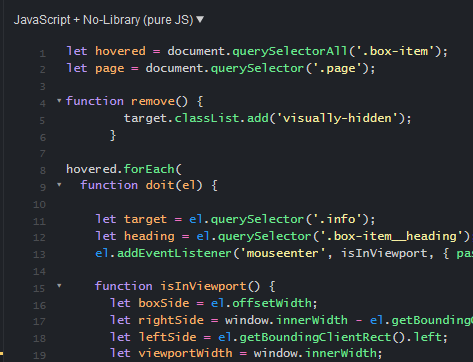Click the variable name 'boxSide' on line 16

tap(164, 303)
